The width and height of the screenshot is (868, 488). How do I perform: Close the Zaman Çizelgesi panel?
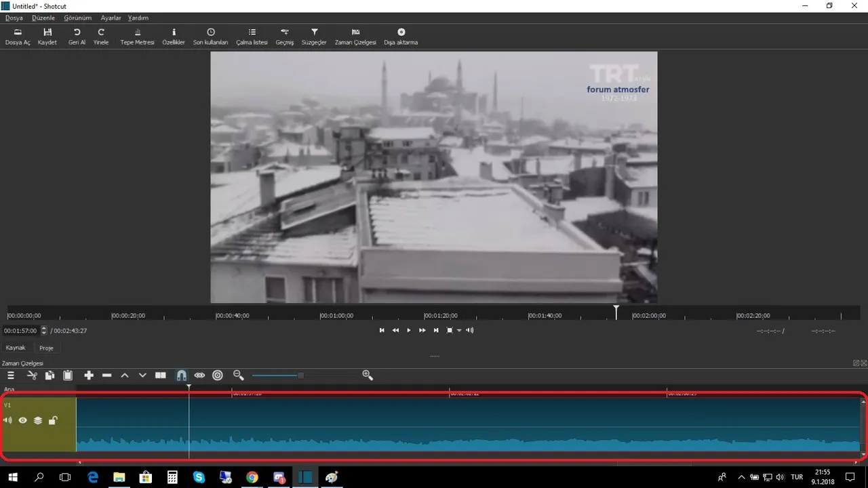click(x=863, y=363)
